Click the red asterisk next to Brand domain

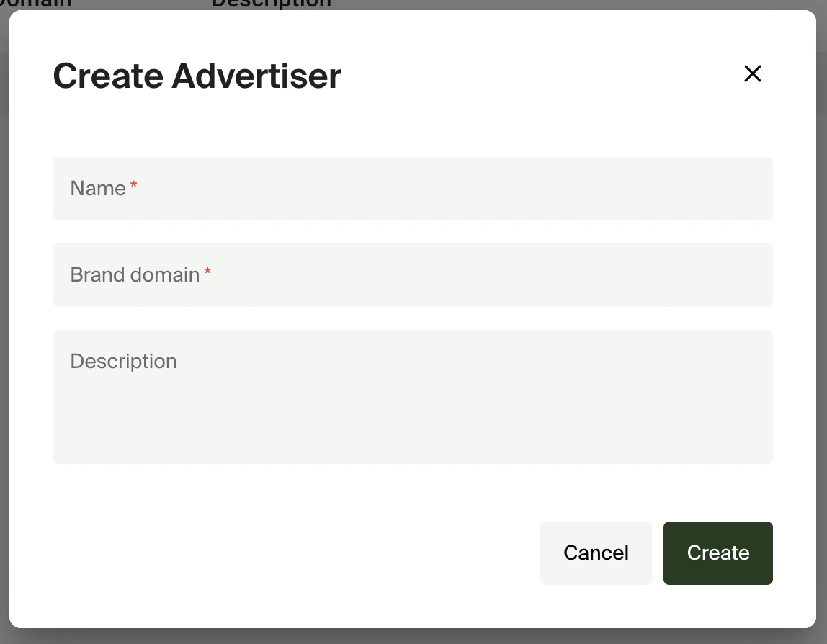[x=207, y=271]
